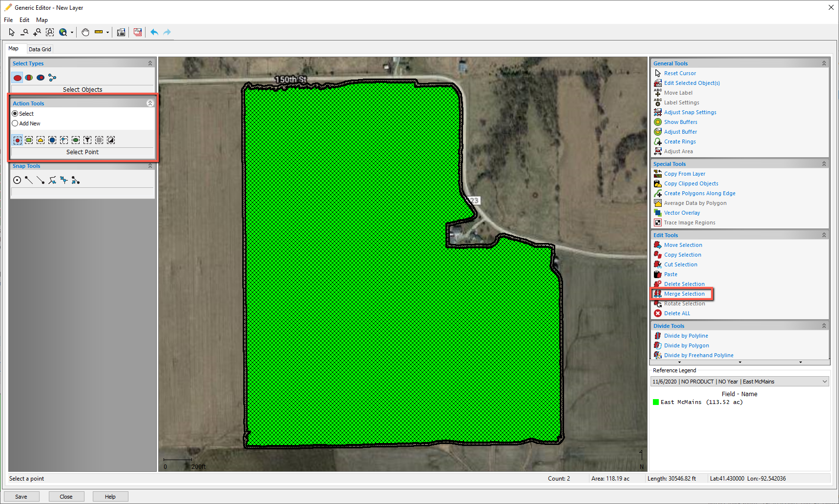Open the File menu
Viewport: 839px width, 504px height.
tap(8, 20)
